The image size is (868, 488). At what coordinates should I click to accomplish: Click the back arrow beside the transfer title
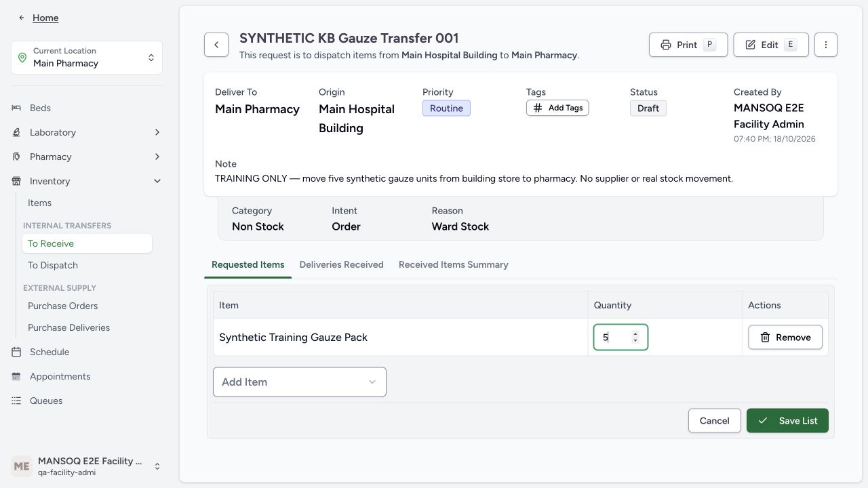point(216,45)
